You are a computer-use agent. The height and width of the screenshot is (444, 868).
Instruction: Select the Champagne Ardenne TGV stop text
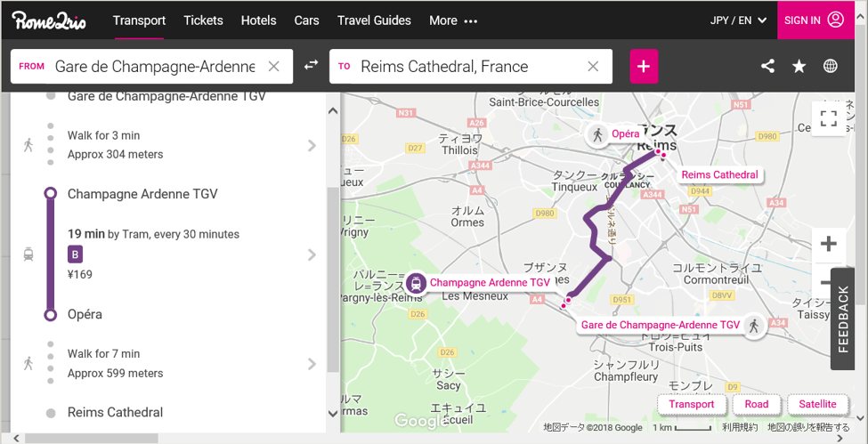tap(142, 194)
